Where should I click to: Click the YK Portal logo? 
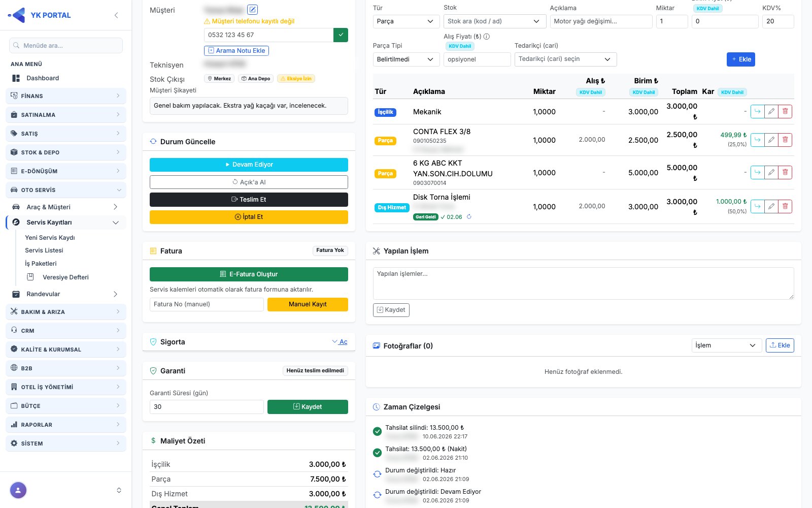point(40,15)
